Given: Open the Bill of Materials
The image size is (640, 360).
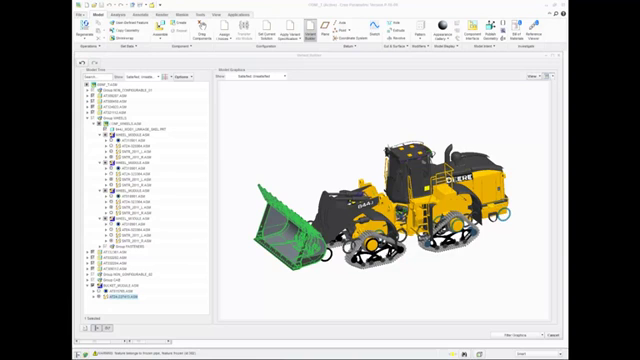Looking at the screenshot, I should 516,30.
